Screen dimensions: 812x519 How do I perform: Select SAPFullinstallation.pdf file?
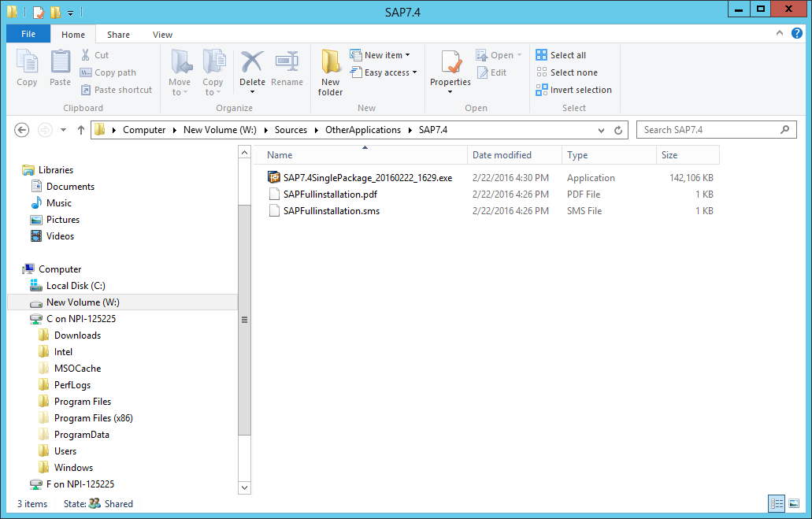[x=330, y=195]
